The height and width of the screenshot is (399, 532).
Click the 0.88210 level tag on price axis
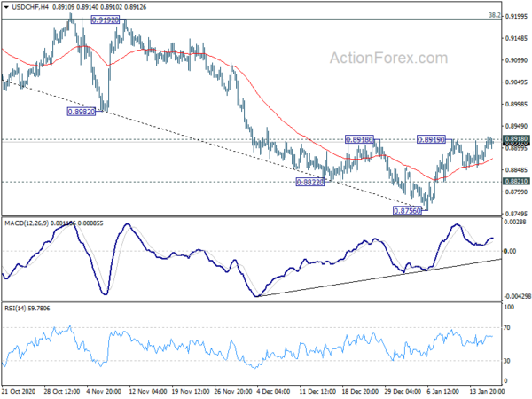(516, 182)
